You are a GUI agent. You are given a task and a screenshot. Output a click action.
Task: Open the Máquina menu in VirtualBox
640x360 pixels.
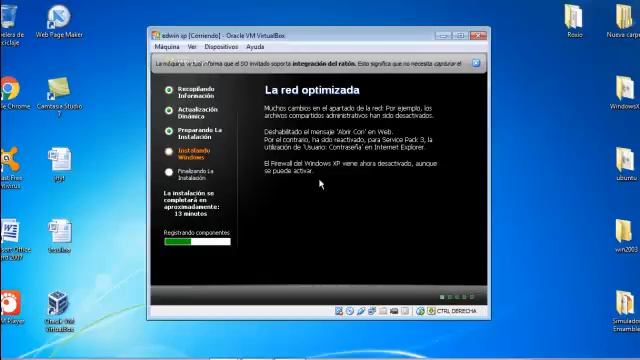(167, 47)
